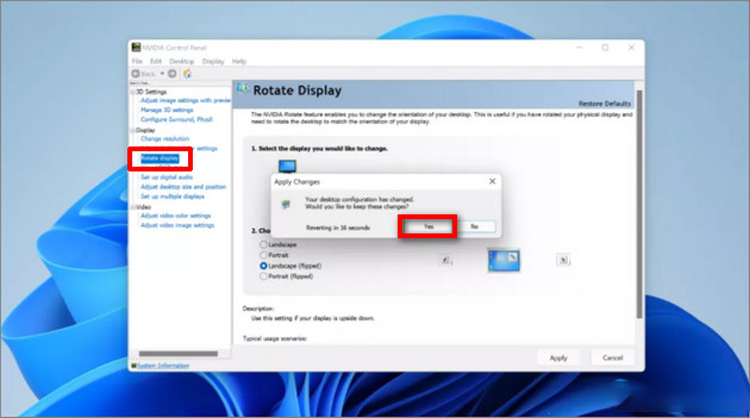Collapse the Display tree node
750x418 pixels.
coord(133,130)
